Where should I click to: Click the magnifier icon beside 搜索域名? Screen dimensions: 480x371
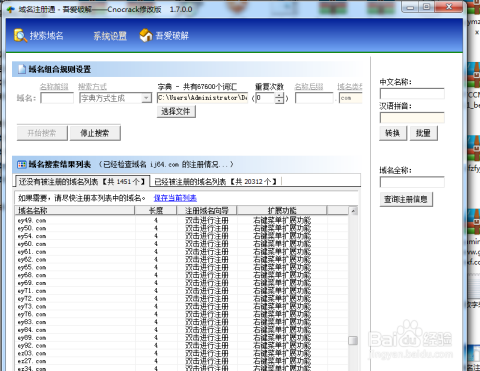click(x=20, y=35)
